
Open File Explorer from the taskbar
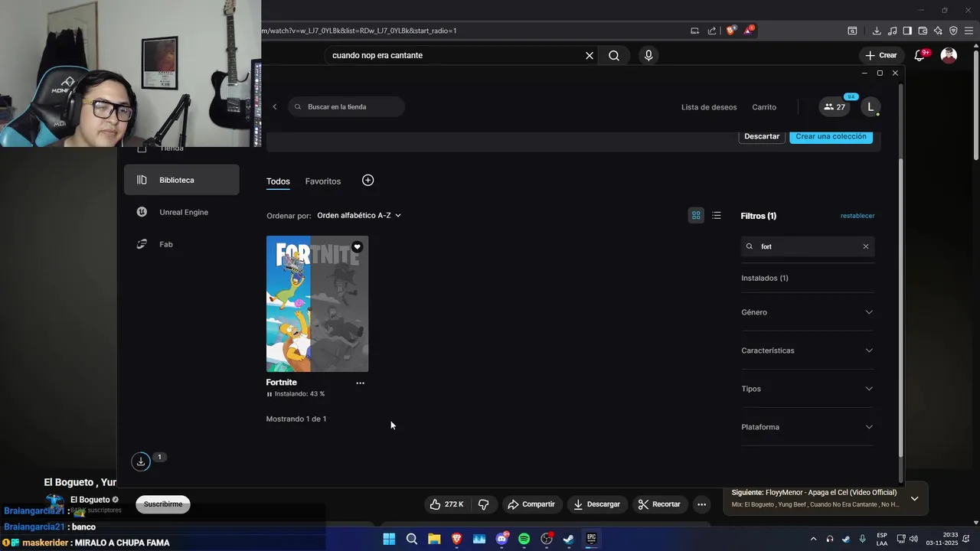434,539
